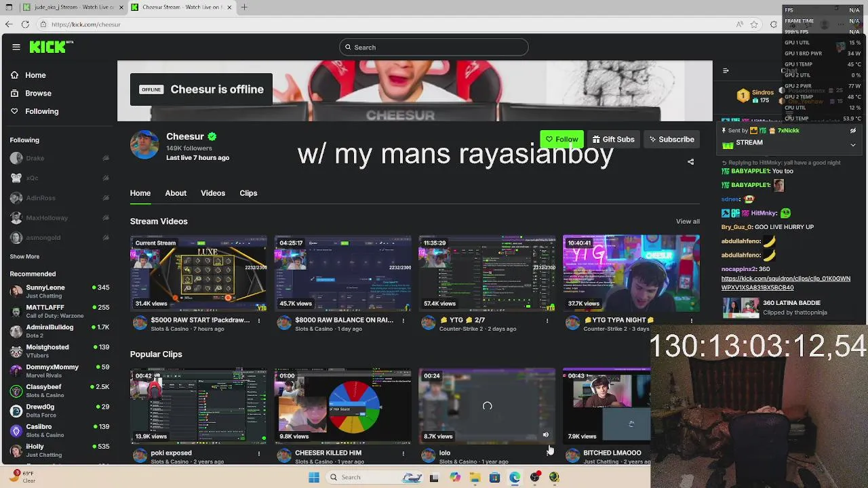
Task: Open File Explorer from the taskbar
Action: (475, 477)
